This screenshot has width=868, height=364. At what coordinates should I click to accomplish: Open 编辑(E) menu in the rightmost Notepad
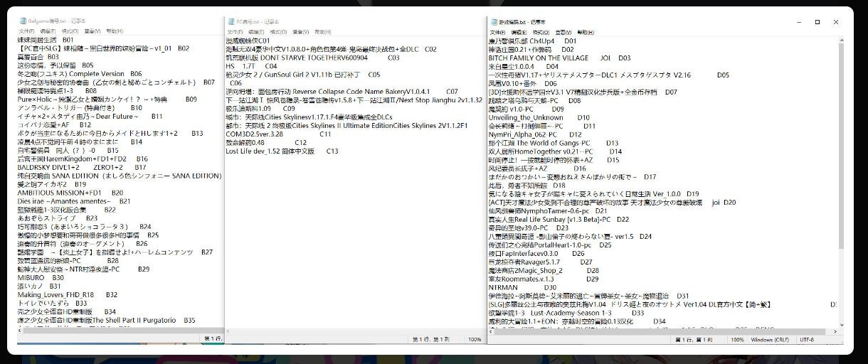click(x=519, y=32)
